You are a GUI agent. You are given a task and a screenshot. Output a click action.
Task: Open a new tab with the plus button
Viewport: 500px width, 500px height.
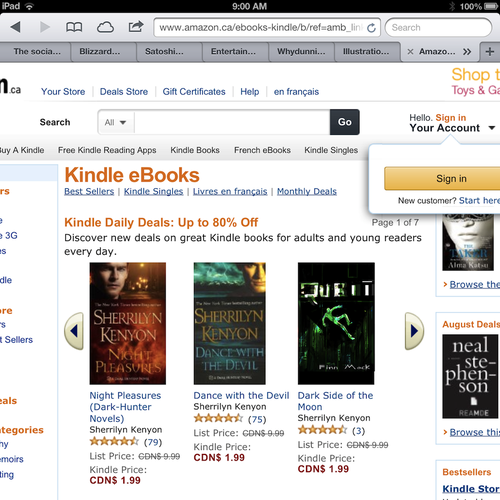[x=490, y=52]
